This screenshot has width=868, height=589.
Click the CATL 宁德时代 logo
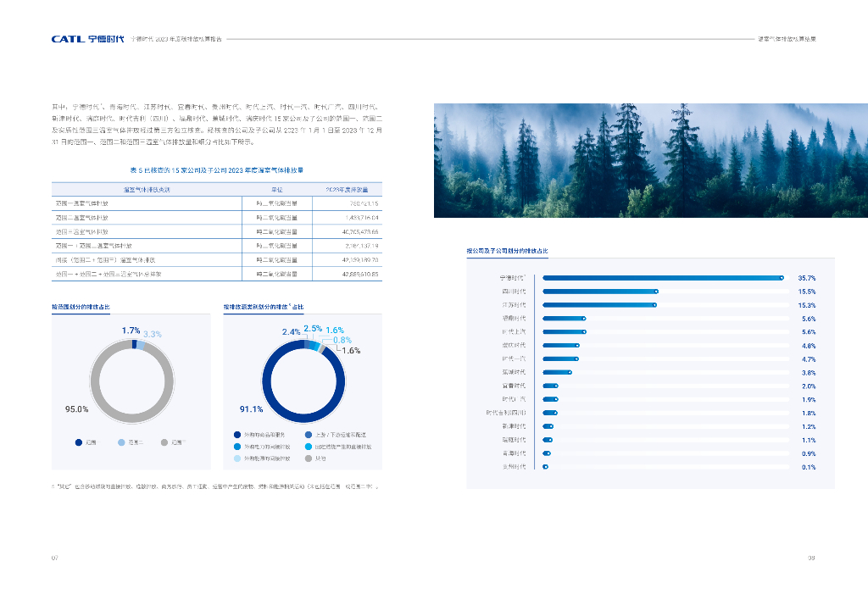[x=88, y=39]
